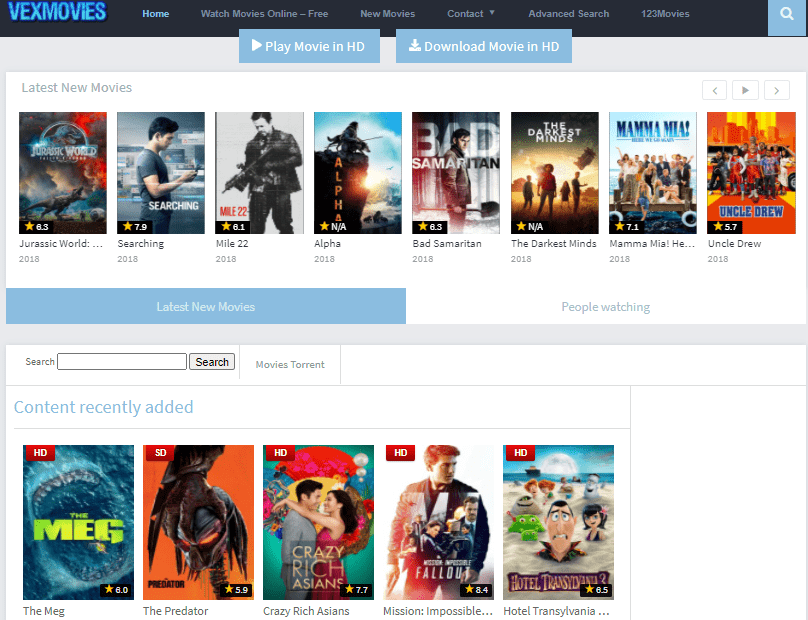The height and width of the screenshot is (620, 808).
Task: Open the Alpha movie poster
Action: [x=358, y=173]
